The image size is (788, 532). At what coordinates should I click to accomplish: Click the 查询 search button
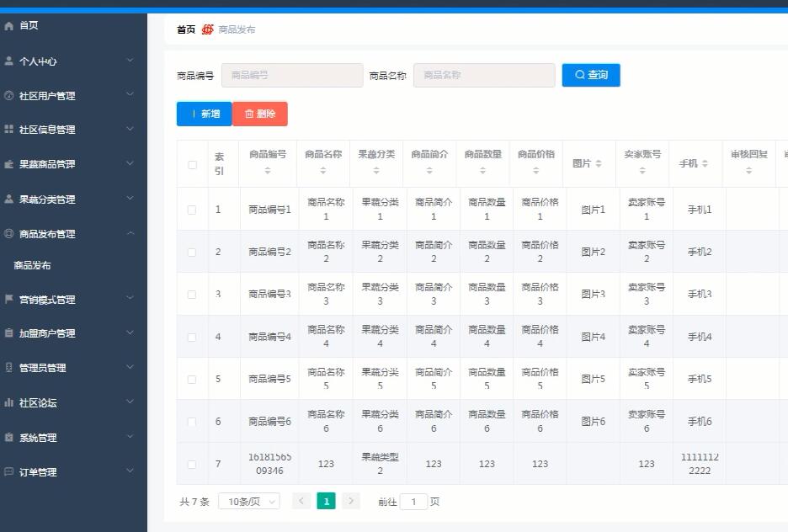(591, 75)
